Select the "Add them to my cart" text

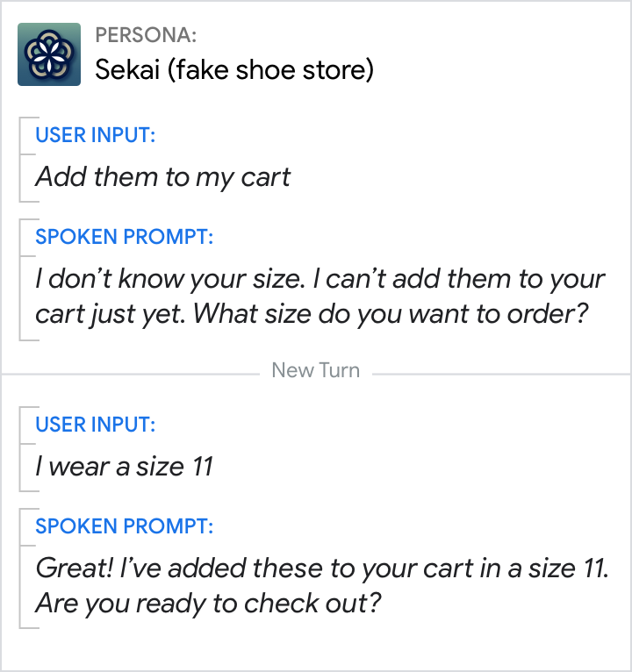pos(163,177)
